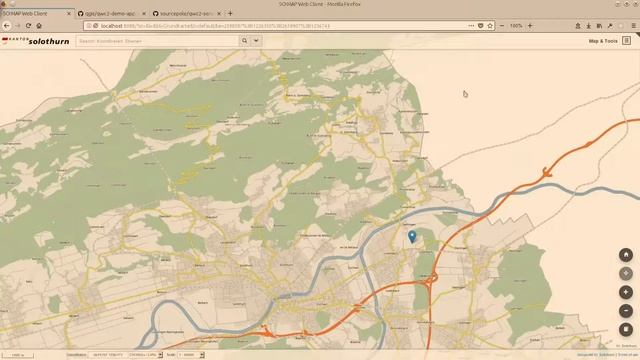Open the map scale dropdown
640x360 pixels.
point(191,355)
